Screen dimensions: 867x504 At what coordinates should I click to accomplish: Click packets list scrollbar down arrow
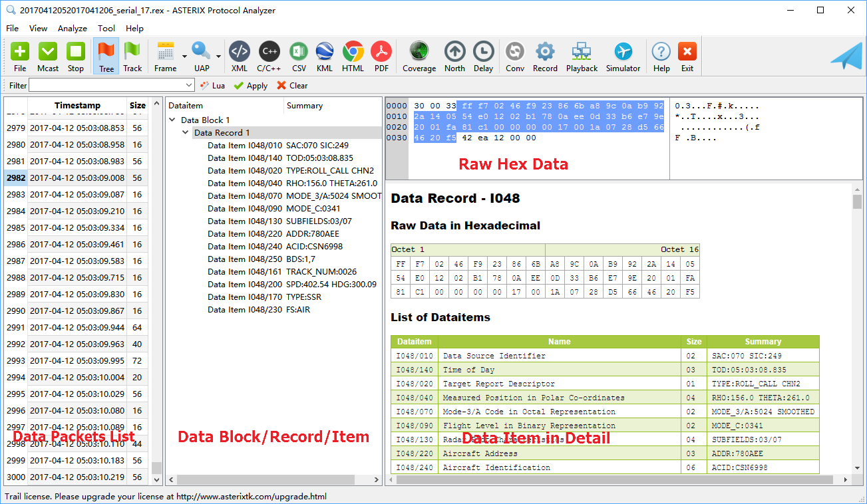coord(156,479)
